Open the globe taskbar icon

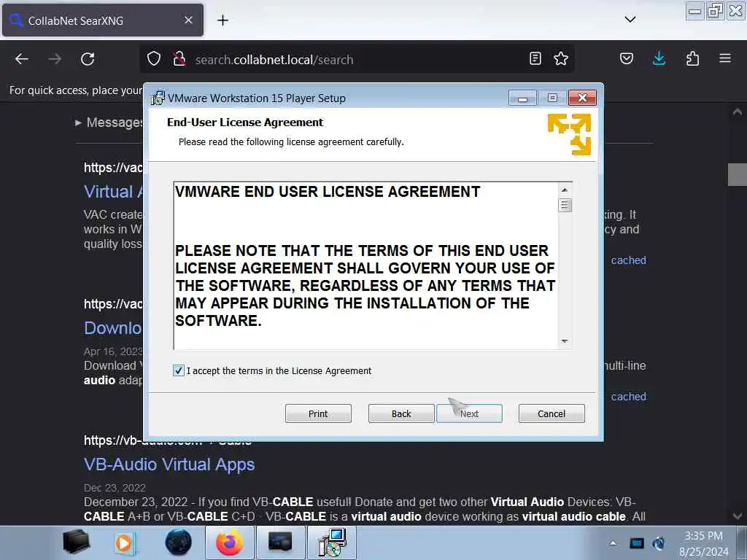click(x=178, y=542)
